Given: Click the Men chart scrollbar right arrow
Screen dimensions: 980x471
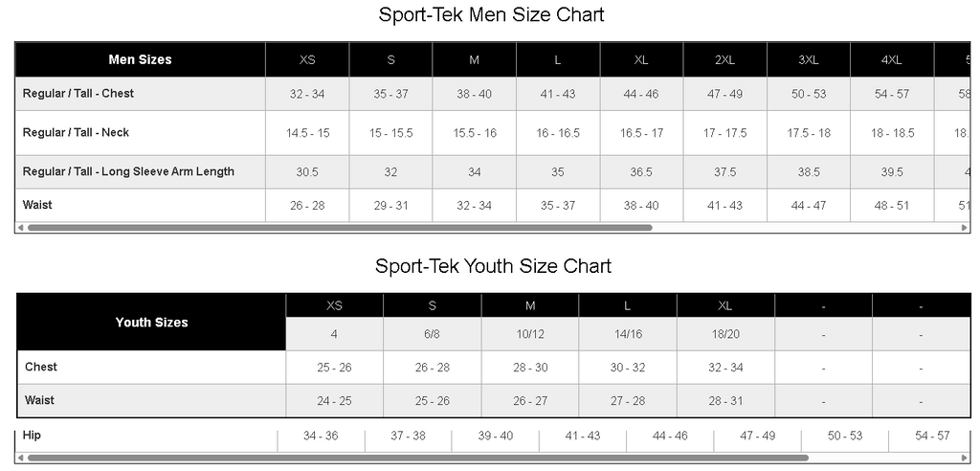Looking at the screenshot, I should coord(964,228).
